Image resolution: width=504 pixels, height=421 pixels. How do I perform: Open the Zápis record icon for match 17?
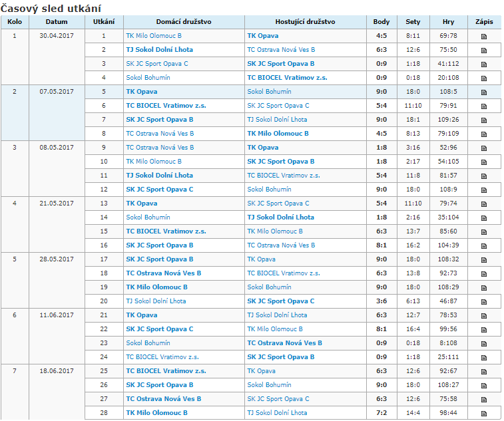click(x=484, y=260)
